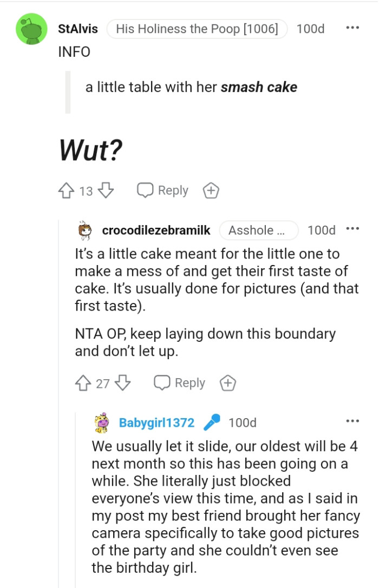Click the OP microphone icon beside Babygirl1372

212,422
